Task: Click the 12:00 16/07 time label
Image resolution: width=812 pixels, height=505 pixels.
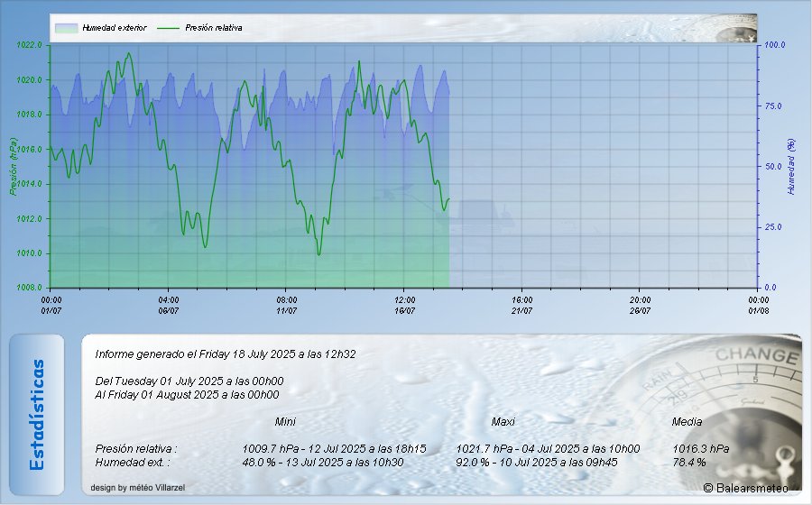Action: [x=404, y=306]
